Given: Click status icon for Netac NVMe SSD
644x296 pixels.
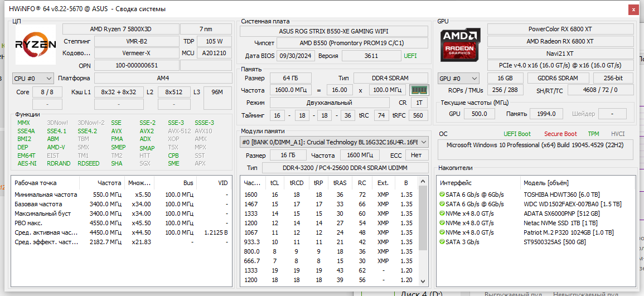Looking at the screenshot, I should [x=442, y=223].
